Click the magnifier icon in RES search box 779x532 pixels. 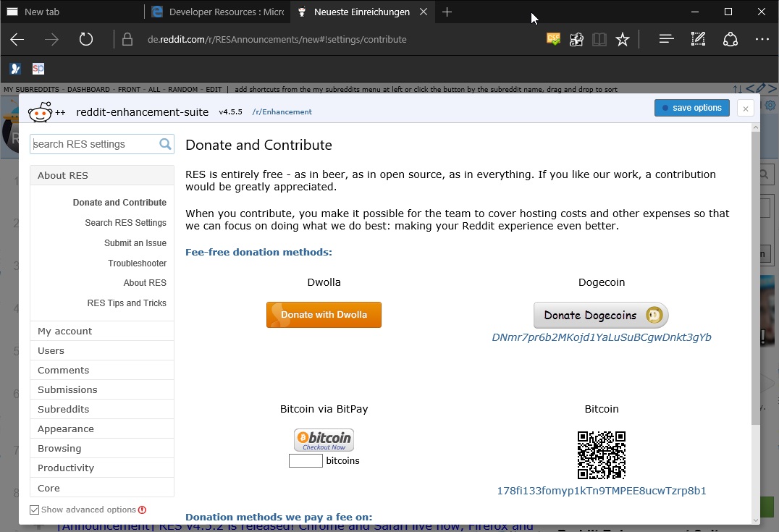(165, 144)
